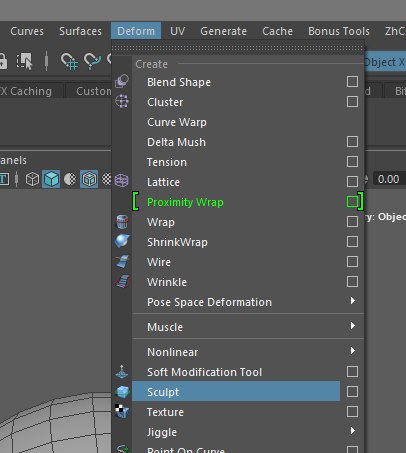
Task: Click the Blend Shape icon in Deform menu
Action: [122, 81]
